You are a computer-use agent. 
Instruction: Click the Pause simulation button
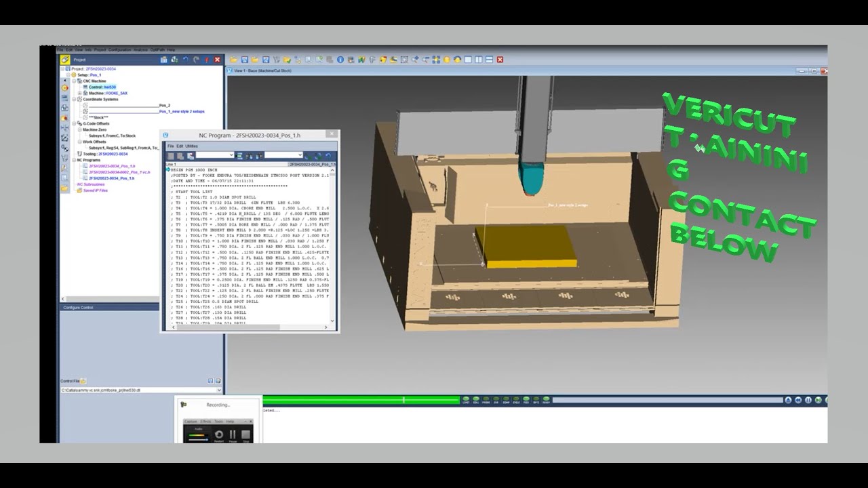coord(808,400)
